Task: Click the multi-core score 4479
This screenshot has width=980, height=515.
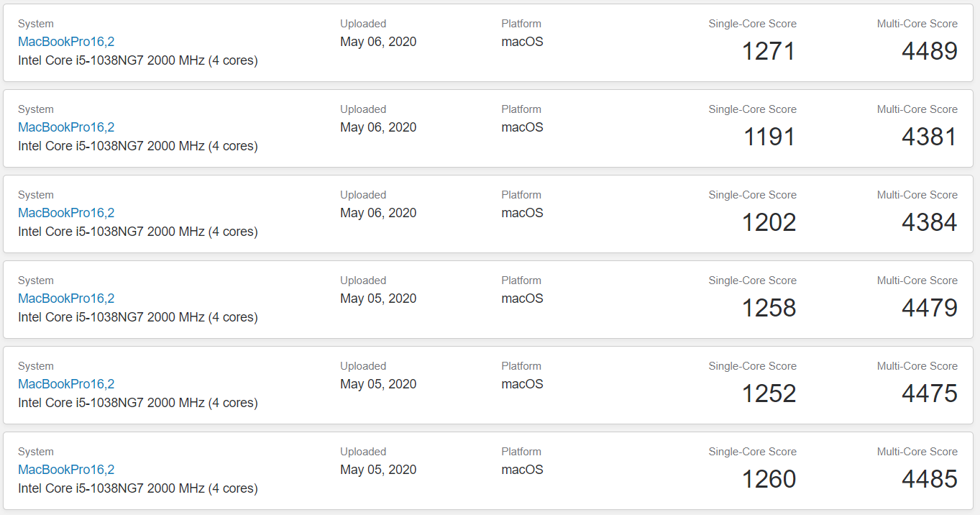Action: click(929, 308)
